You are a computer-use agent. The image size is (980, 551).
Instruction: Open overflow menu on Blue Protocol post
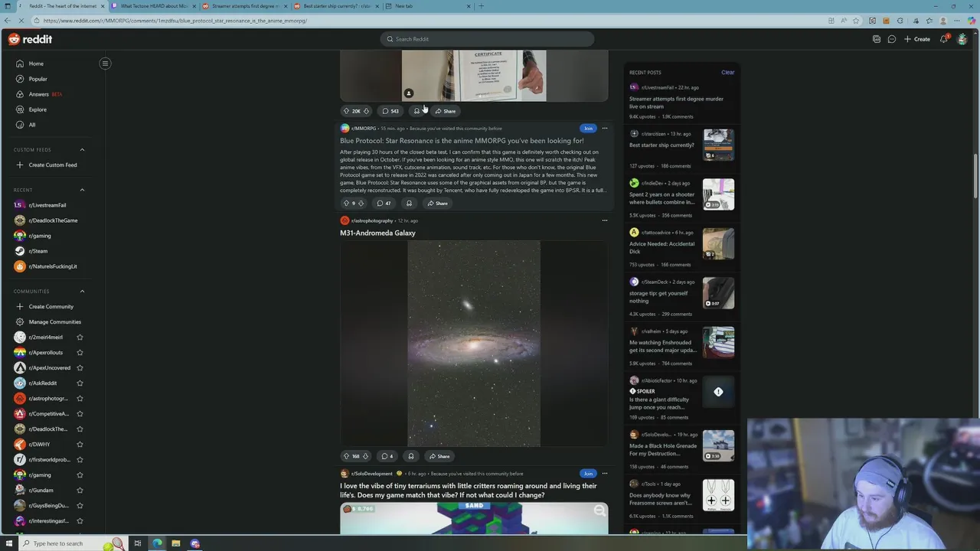click(604, 129)
